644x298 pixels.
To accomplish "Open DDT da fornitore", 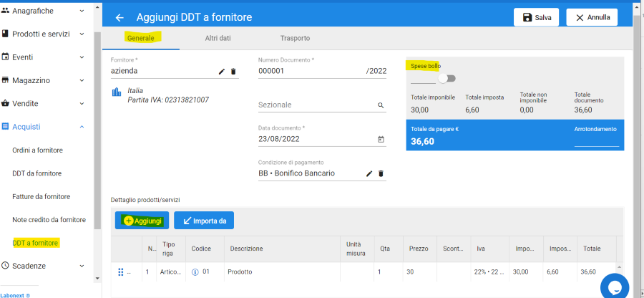I will pyautogui.click(x=37, y=173).
